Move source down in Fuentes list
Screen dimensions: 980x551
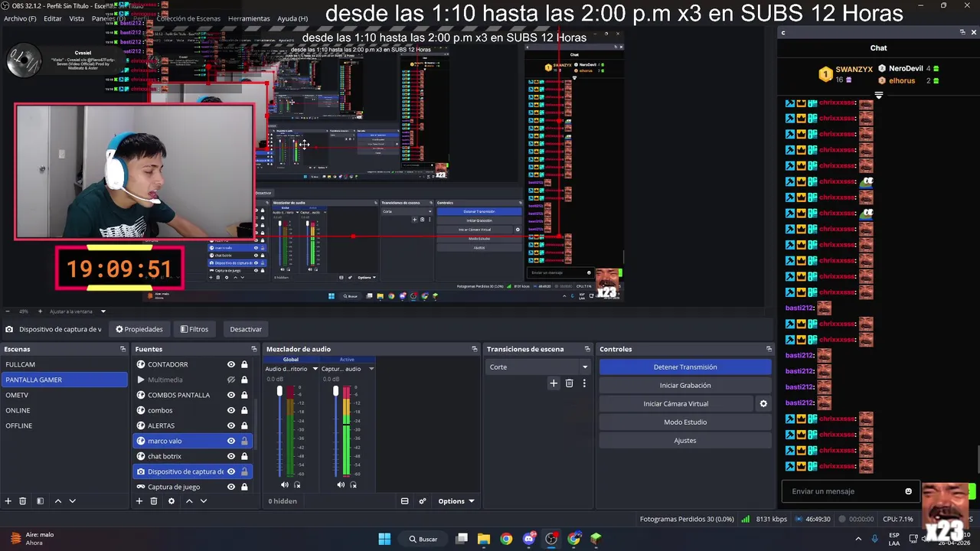204,501
